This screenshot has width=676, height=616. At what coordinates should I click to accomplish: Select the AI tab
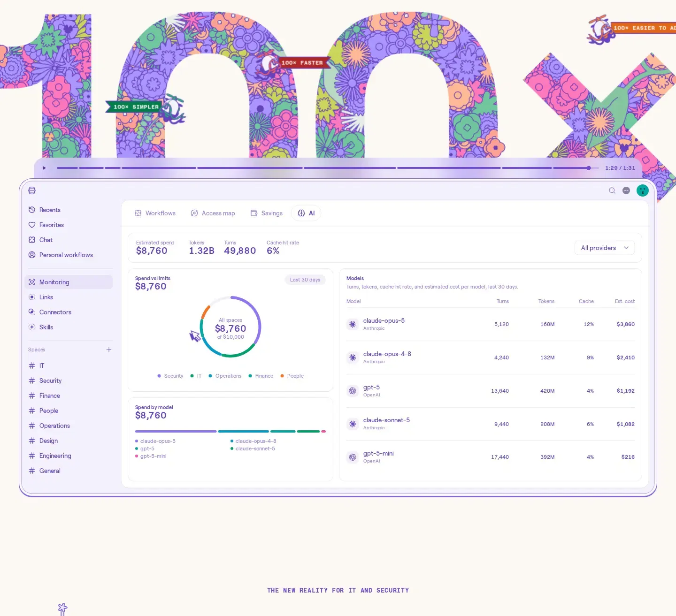[306, 213]
